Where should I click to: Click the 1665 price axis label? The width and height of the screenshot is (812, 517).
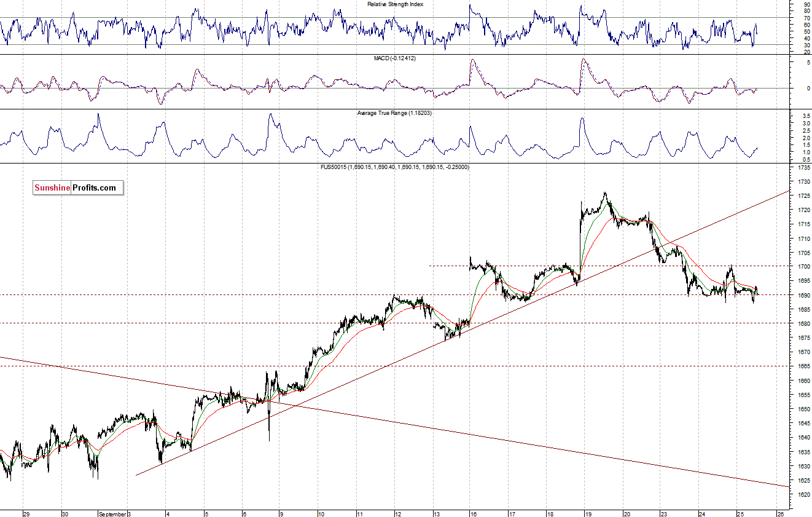tap(803, 366)
